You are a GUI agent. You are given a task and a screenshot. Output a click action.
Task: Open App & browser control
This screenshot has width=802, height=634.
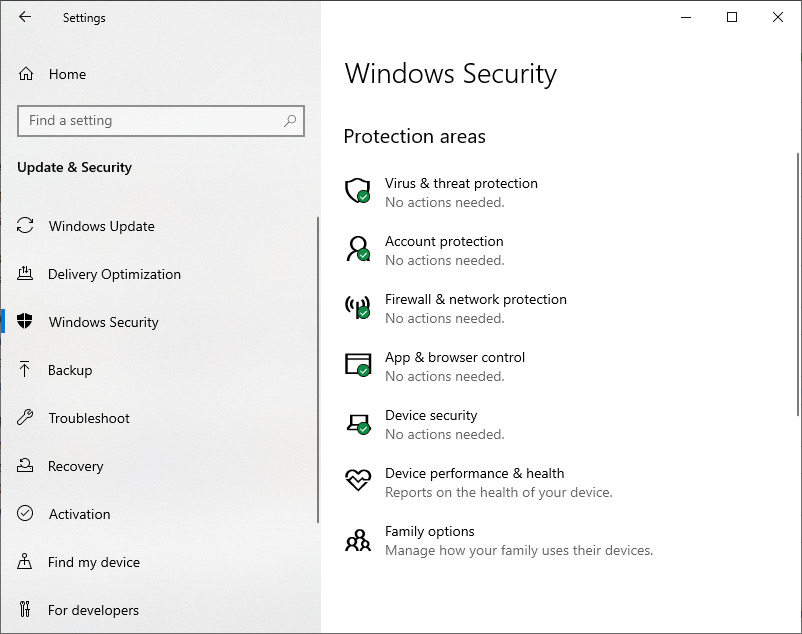tap(455, 357)
